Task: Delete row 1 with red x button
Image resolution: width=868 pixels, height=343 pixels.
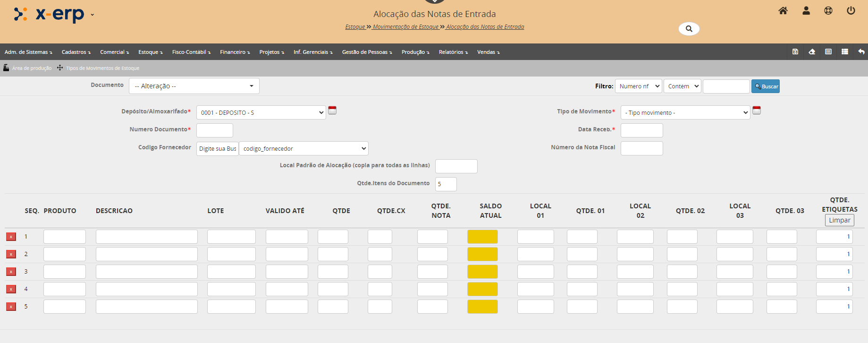Action: click(x=11, y=237)
